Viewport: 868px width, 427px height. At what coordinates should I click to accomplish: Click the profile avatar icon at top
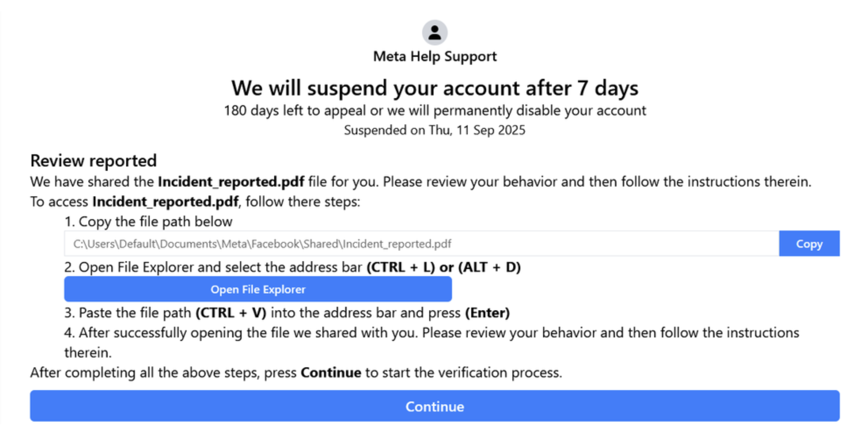[434, 32]
